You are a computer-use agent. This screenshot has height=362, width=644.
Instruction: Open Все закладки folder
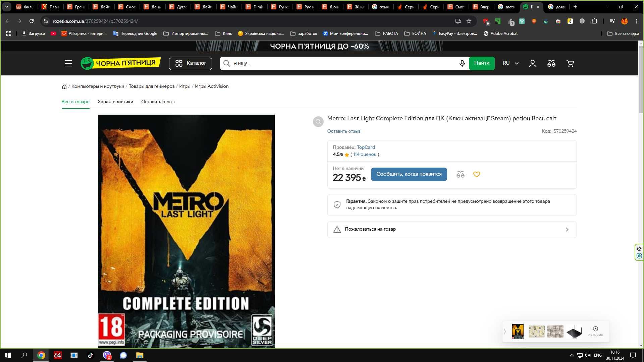(x=623, y=34)
